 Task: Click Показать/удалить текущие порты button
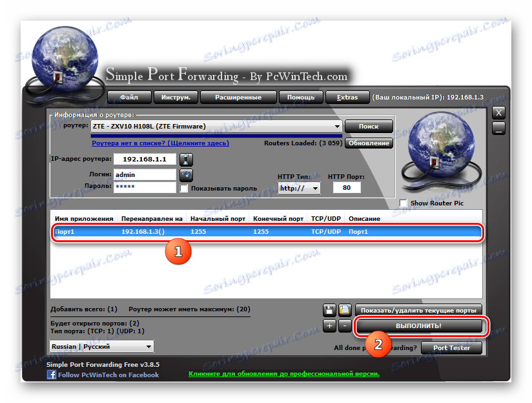coord(418,310)
